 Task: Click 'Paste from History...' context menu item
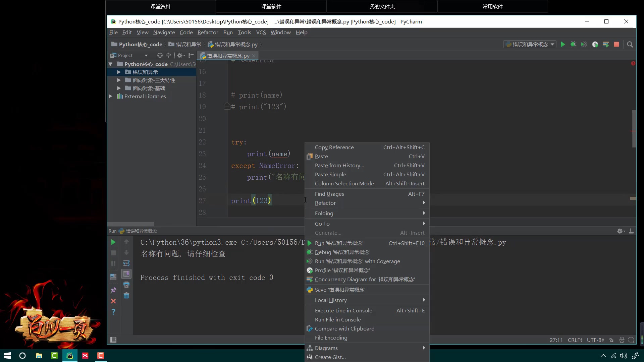(x=339, y=165)
